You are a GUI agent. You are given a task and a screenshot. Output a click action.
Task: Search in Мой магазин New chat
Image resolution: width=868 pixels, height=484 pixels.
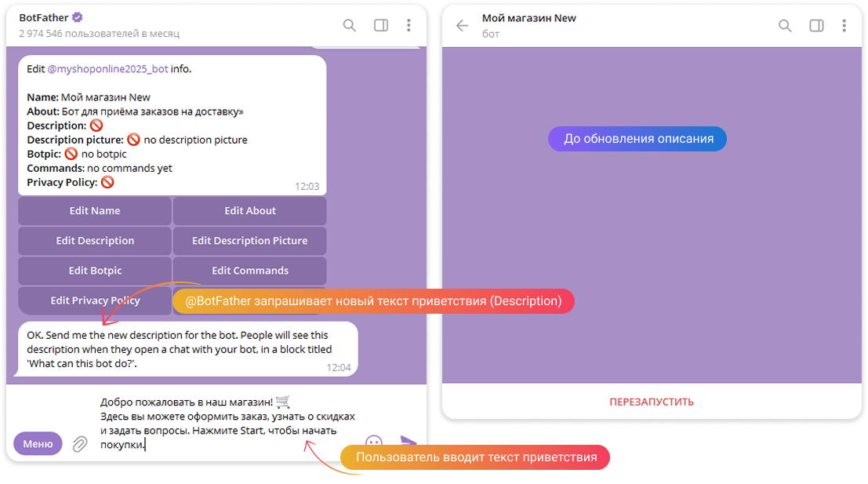pyautogui.click(x=784, y=25)
